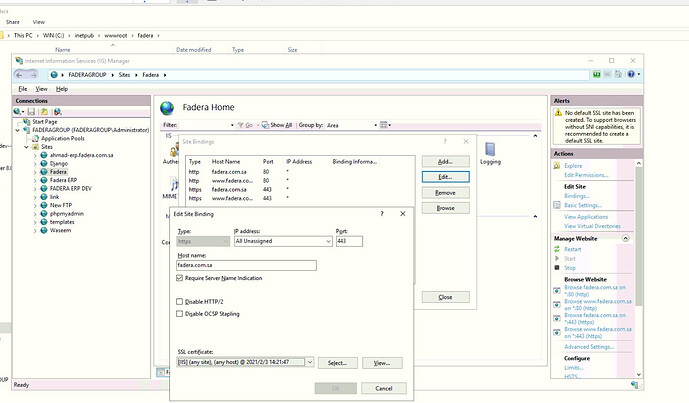Click the Browse button in Site Bindings
Image resolution: width=689 pixels, height=403 pixels.
pos(446,208)
